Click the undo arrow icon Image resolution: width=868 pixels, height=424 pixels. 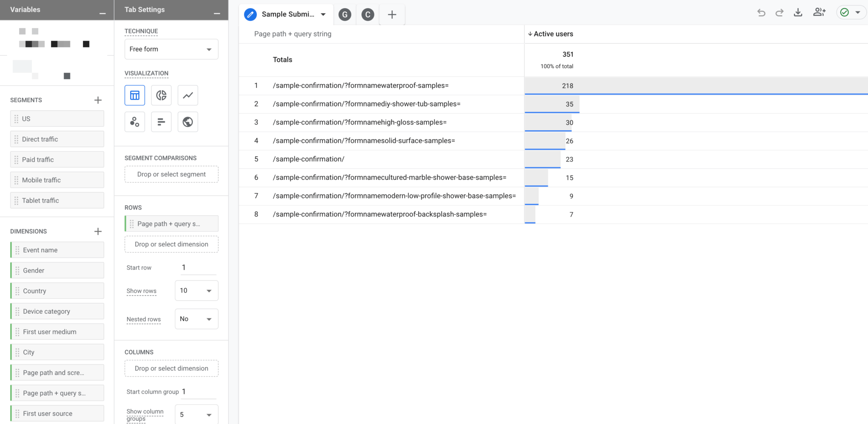(x=761, y=13)
